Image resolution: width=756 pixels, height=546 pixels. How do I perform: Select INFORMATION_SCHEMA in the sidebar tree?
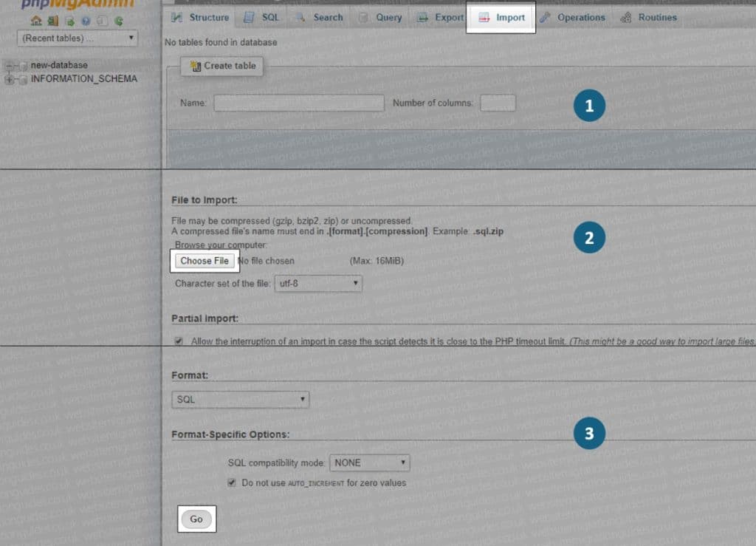[x=84, y=78]
